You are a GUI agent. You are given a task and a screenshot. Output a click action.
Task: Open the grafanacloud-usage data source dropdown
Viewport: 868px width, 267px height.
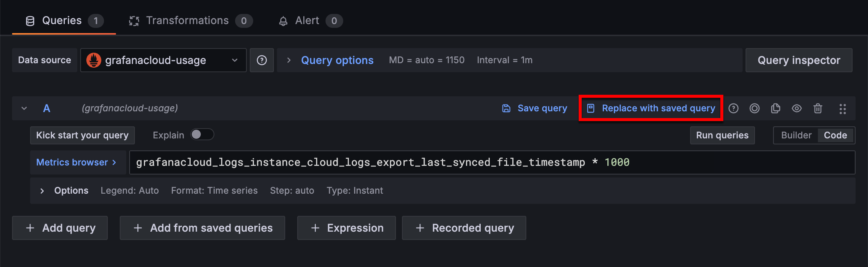tap(163, 60)
